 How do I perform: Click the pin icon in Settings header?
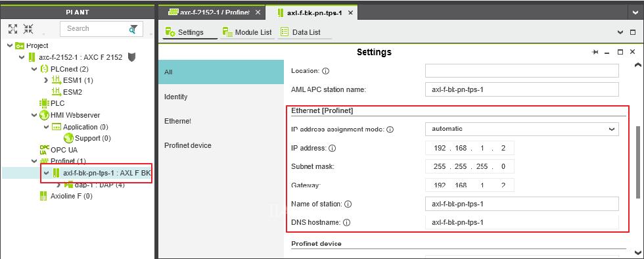(x=595, y=52)
